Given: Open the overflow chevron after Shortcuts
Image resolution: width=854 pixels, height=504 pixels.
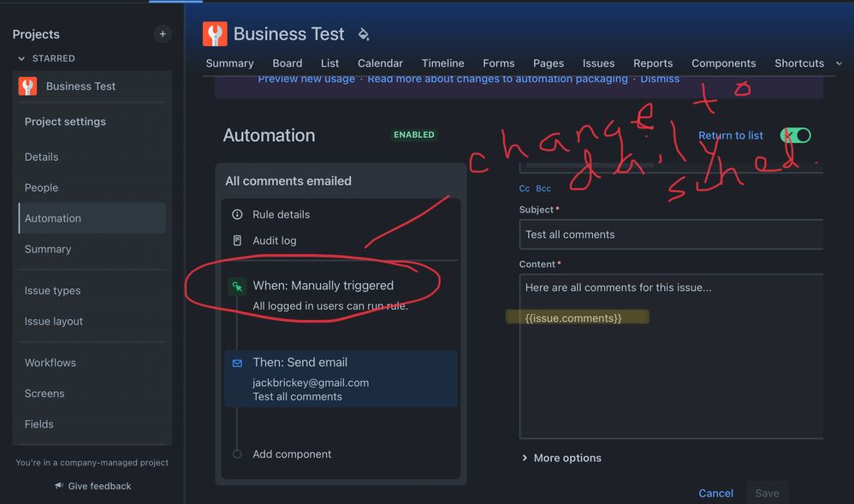Looking at the screenshot, I should [839, 63].
